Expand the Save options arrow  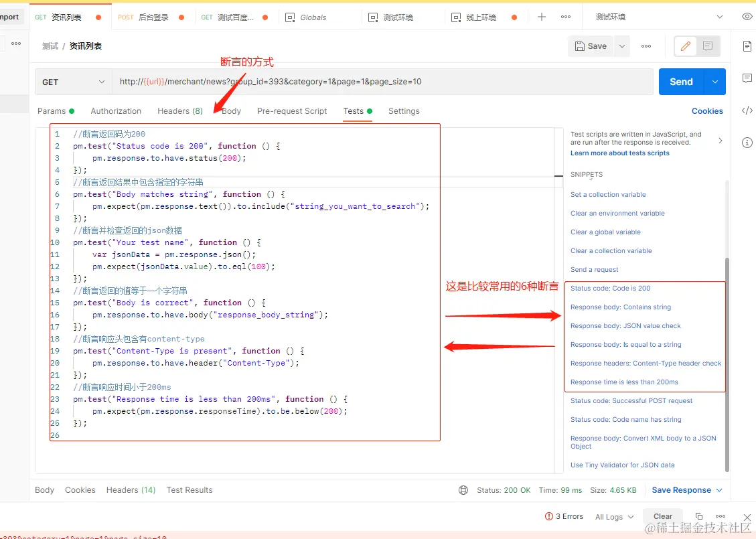pyautogui.click(x=622, y=46)
